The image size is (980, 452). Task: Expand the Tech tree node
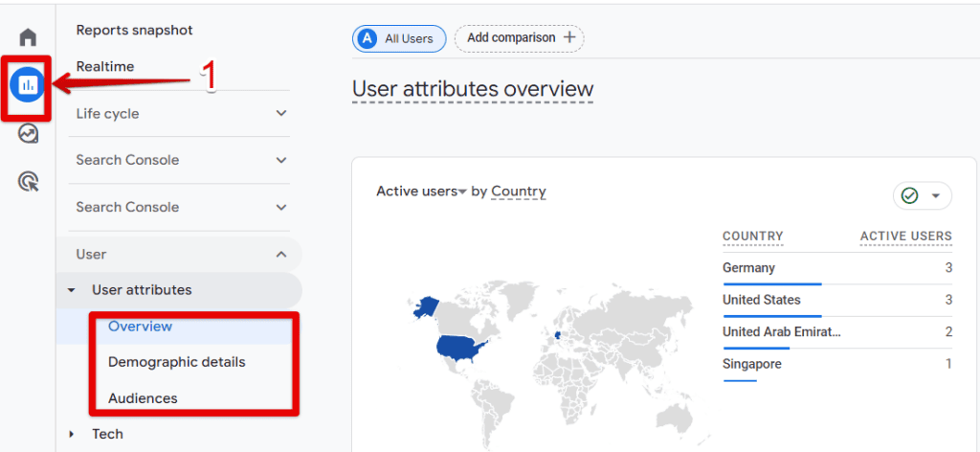pos(71,434)
